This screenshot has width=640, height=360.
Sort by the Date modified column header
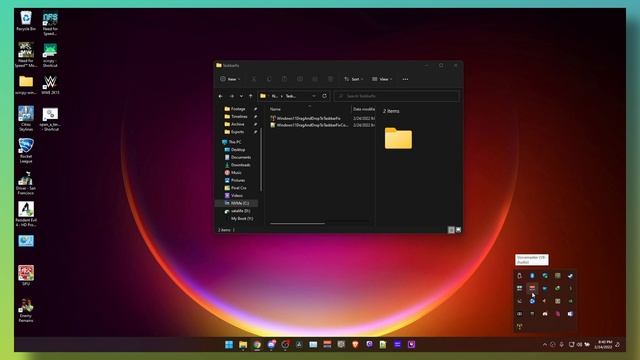tap(364, 109)
